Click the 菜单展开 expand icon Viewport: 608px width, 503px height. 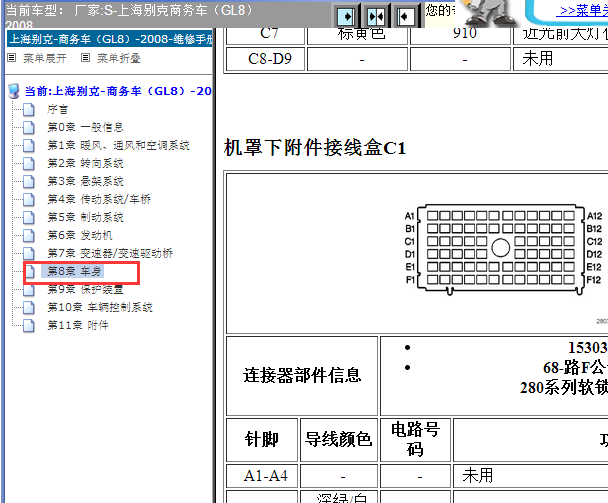tap(12, 58)
